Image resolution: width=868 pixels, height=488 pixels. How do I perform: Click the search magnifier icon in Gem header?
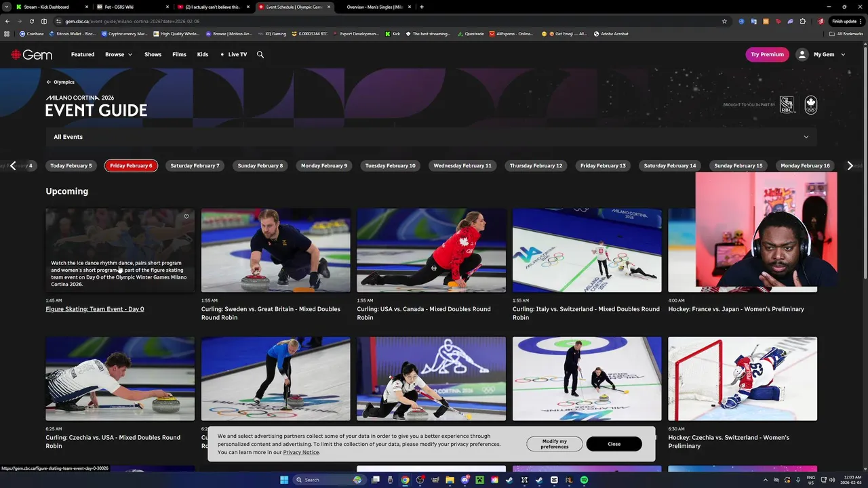coord(260,54)
